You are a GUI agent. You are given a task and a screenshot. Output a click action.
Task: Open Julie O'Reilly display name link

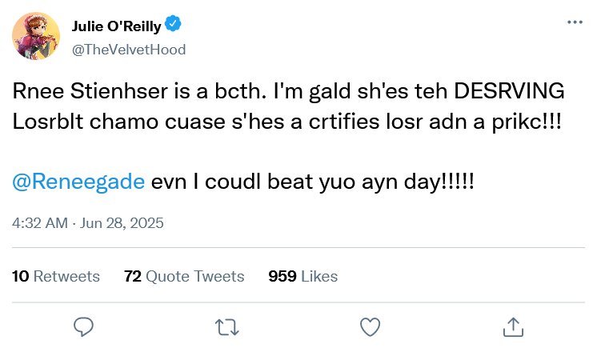pos(117,28)
